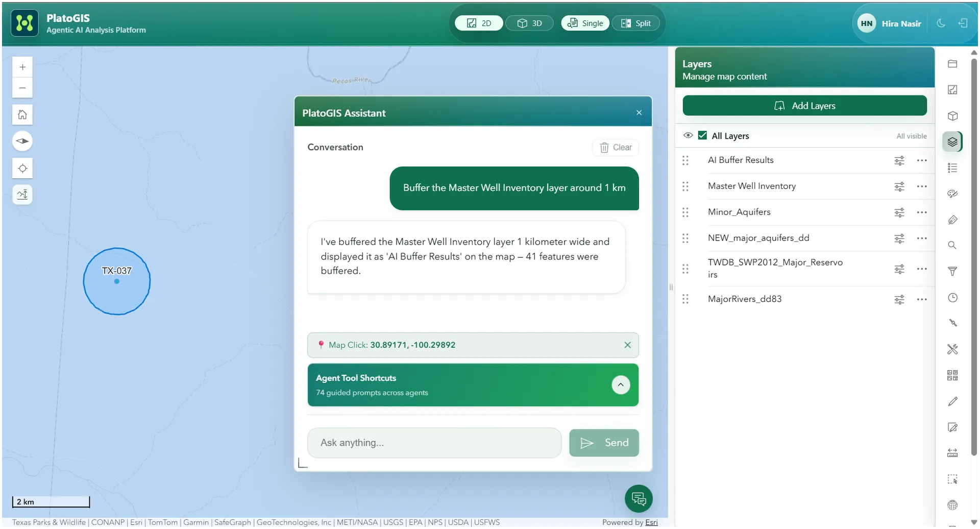This screenshot has width=980, height=529.
Task: Open the Esri link in the attribution
Action: point(651,522)
